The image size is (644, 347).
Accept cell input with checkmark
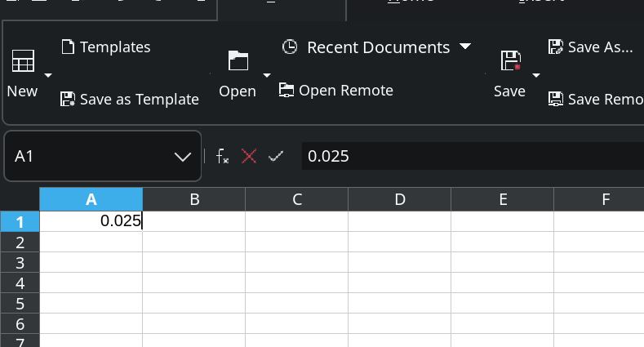point(276,156)
